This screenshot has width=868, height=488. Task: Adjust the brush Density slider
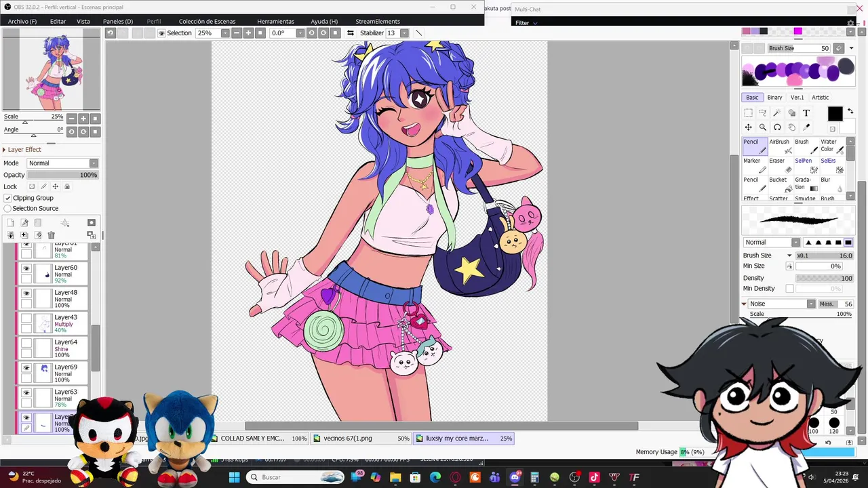click(x=824, y=278)
